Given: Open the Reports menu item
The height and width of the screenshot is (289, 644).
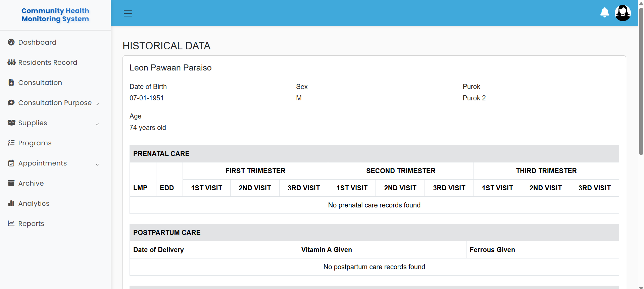Looking at the screenshot, I should (31, 224).
